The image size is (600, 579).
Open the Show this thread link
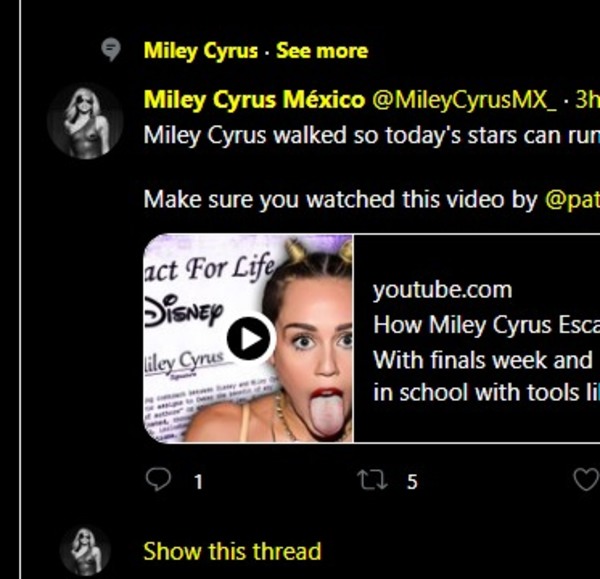pyautogui.click(x=232, y=551)
